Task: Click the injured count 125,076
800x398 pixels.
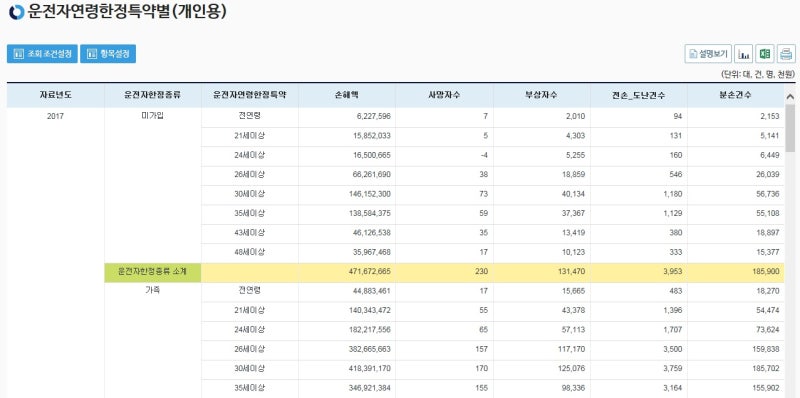Action: 571,369
